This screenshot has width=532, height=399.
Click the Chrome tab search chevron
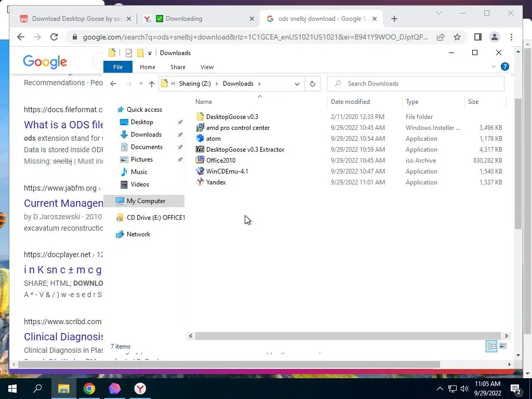coord(438,13)
